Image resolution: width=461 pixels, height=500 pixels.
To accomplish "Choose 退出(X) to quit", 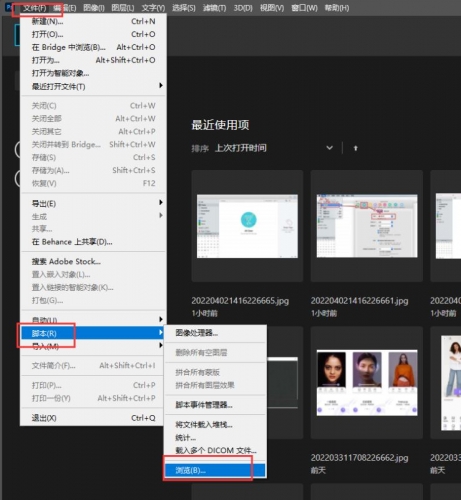I will [x=93, y=418].
